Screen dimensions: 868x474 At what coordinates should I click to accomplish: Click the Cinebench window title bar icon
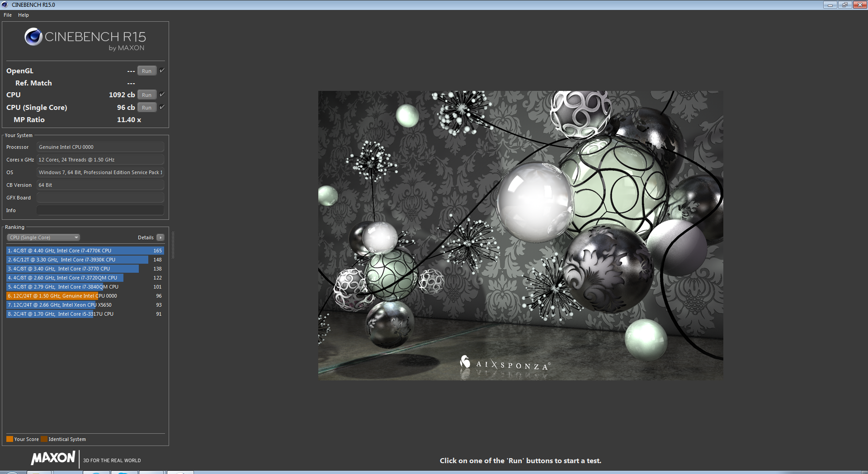tap(5, 5)
